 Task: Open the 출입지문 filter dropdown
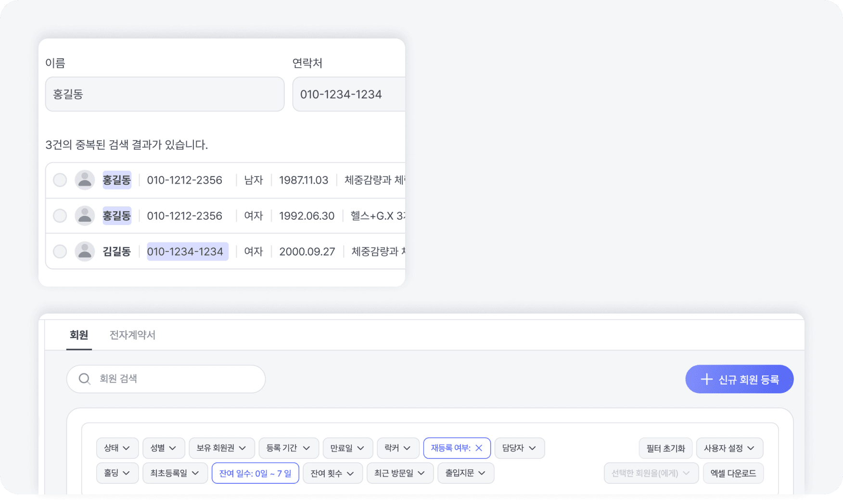coord(466,473)
